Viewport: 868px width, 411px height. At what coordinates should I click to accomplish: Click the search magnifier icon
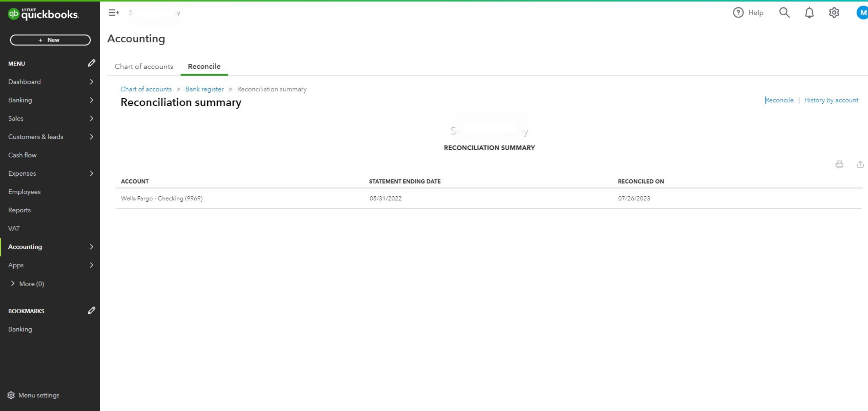784,13
